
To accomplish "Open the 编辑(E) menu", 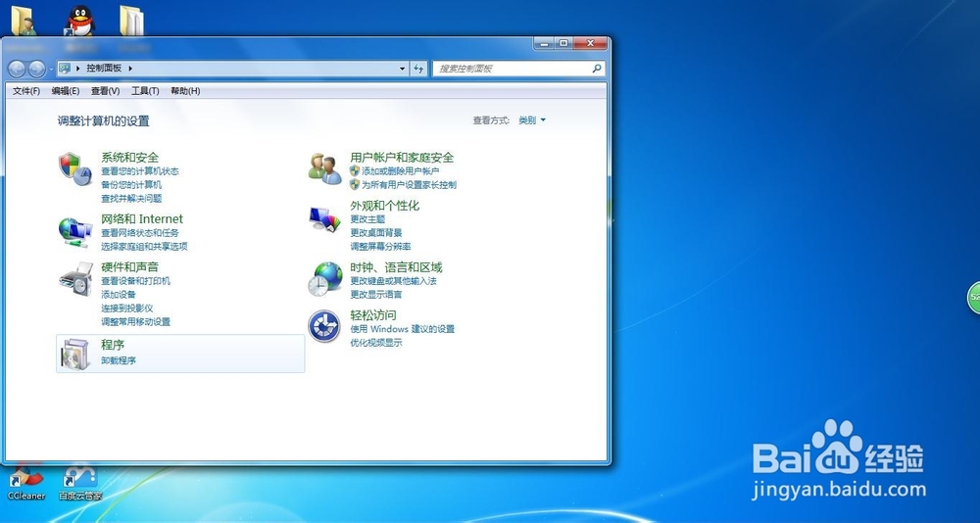I will pyautogui.click(x=65, y=91).
